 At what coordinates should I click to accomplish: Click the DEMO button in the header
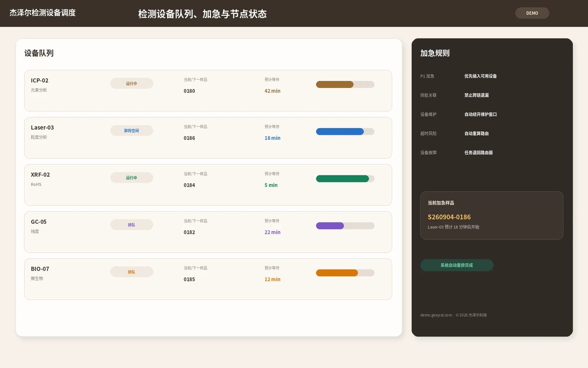click(x=532, y=13)
